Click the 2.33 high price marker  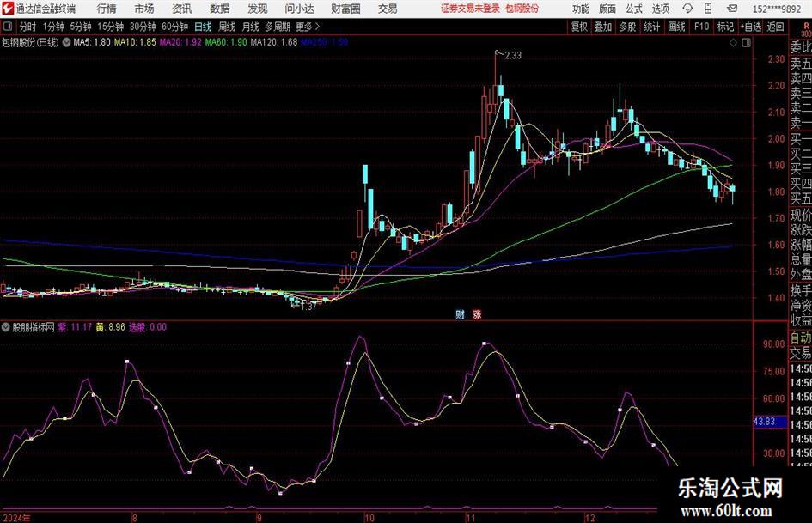tap(513, 56)
